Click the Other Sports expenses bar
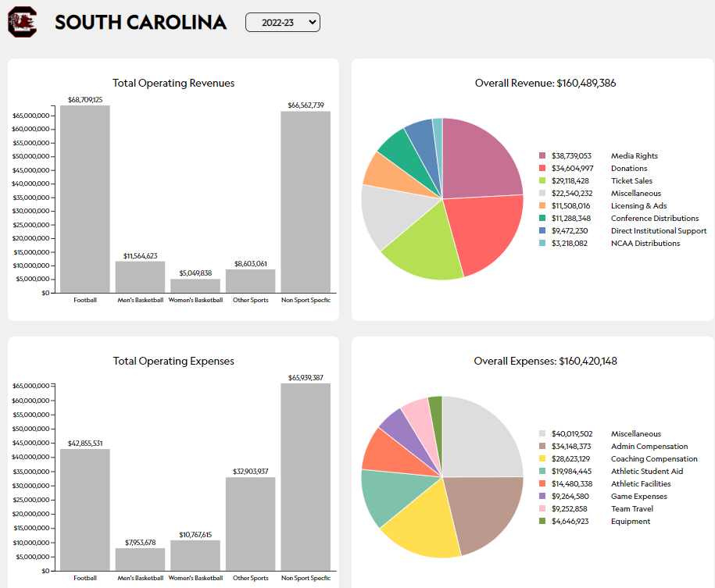Image resolution: width=715 pixels, height=588 pixels. [x=251, y=523]
